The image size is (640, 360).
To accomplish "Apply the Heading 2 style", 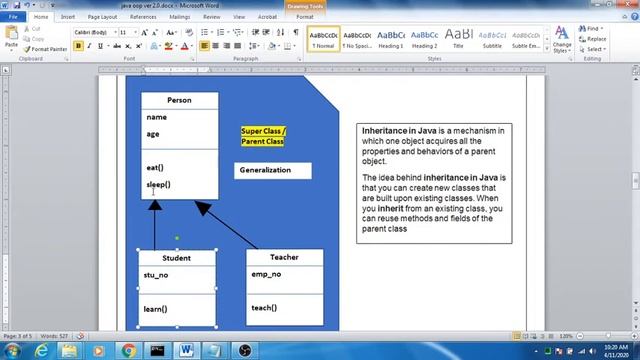I will pyautogui.click(x=424, y=39).
